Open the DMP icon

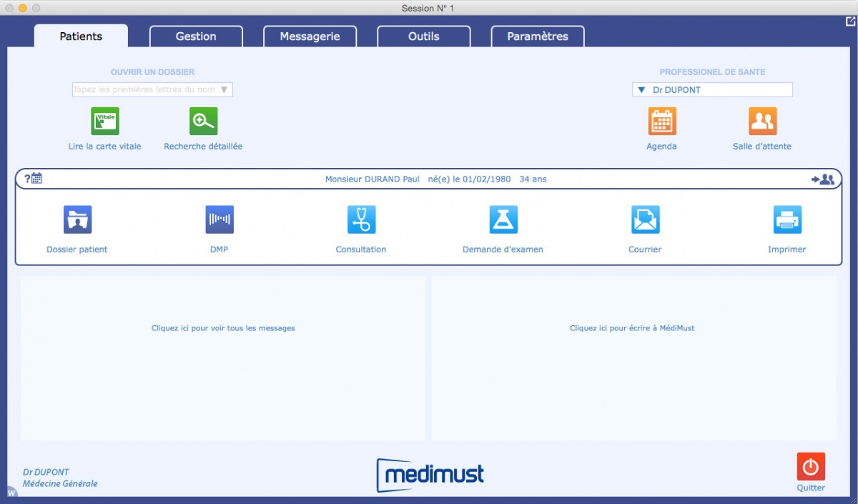[220, 219]
